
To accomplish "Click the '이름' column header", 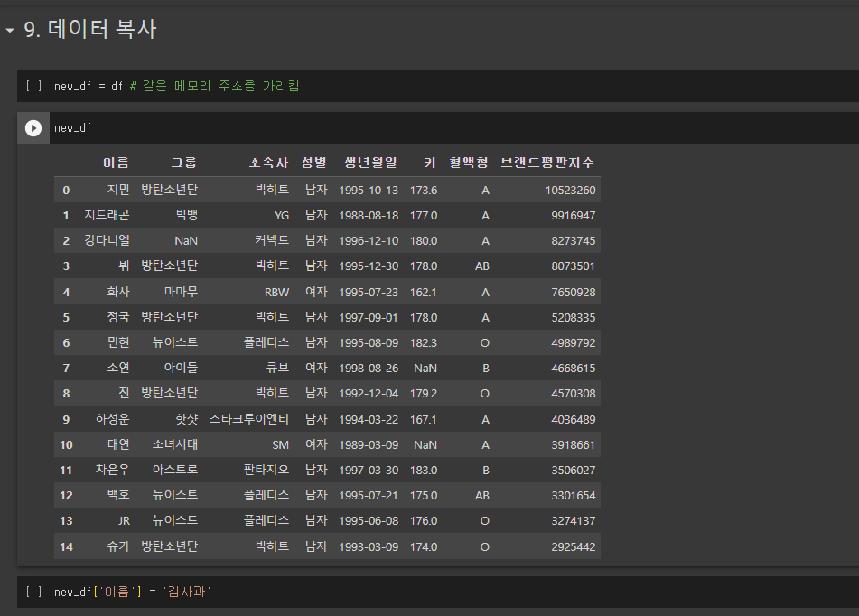I will (117, 163).
